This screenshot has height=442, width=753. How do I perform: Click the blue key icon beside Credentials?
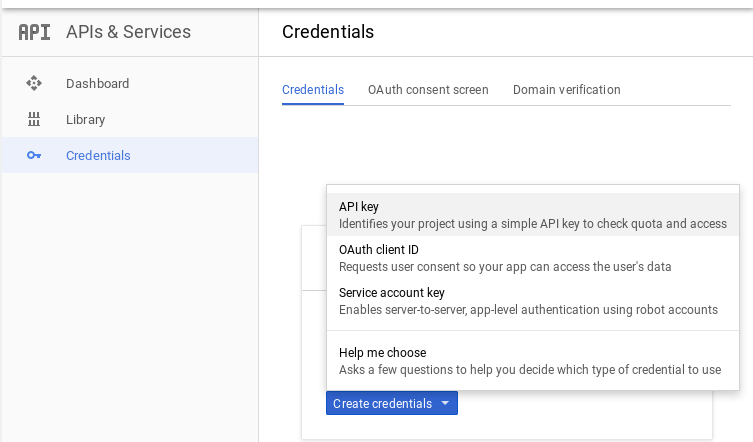[x=34, y=155]
